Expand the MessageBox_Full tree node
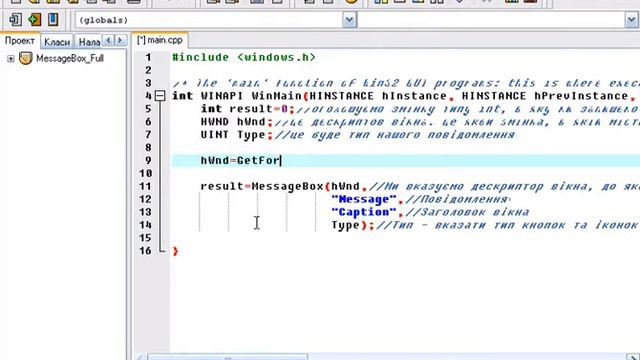 pos(11,59)
